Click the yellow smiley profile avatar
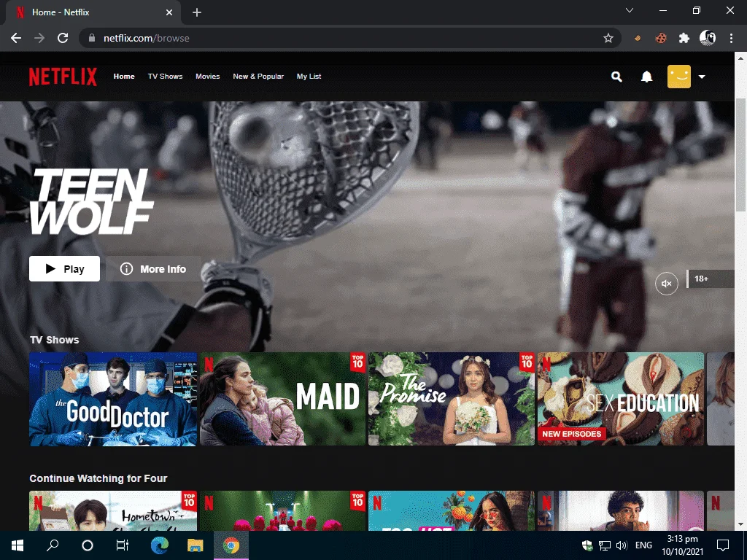 pyautogui.click(x=679, y=77)
